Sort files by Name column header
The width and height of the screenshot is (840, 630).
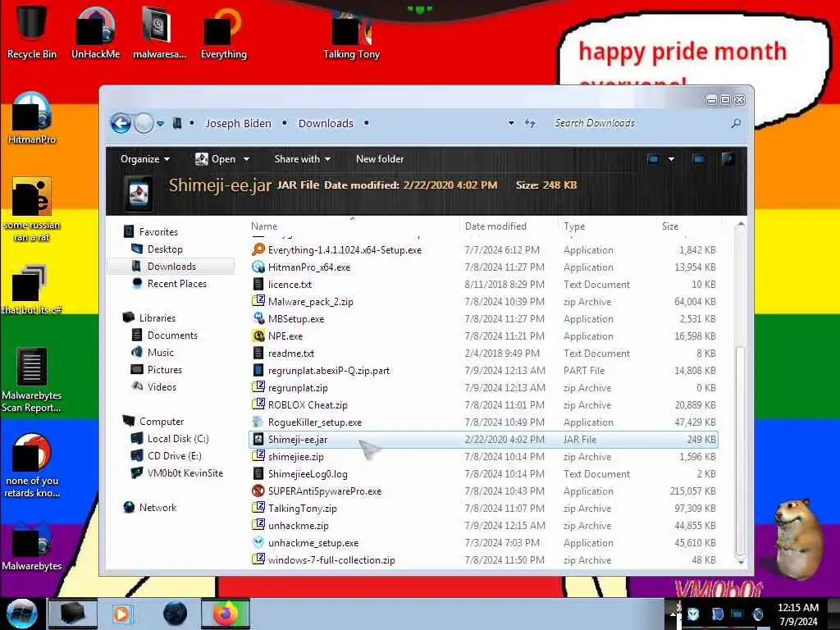(x=354, y=226)
